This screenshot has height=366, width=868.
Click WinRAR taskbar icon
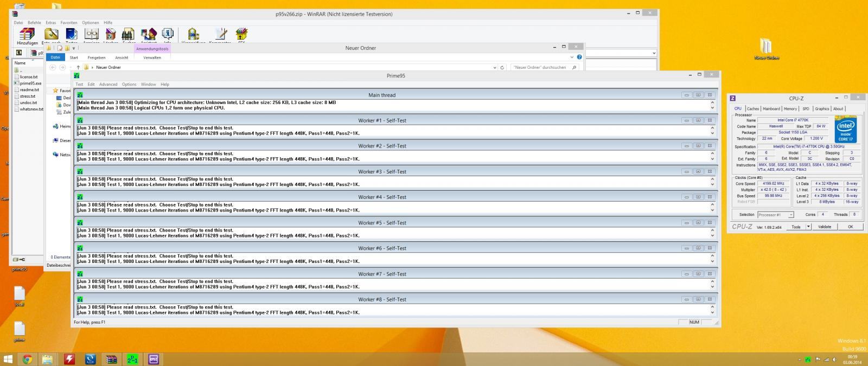coord(111,359)
